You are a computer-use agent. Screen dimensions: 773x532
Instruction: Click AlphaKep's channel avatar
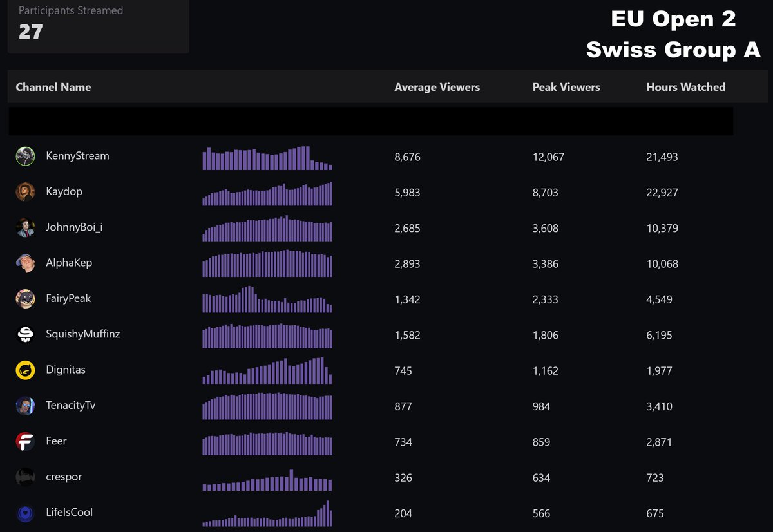25,263
